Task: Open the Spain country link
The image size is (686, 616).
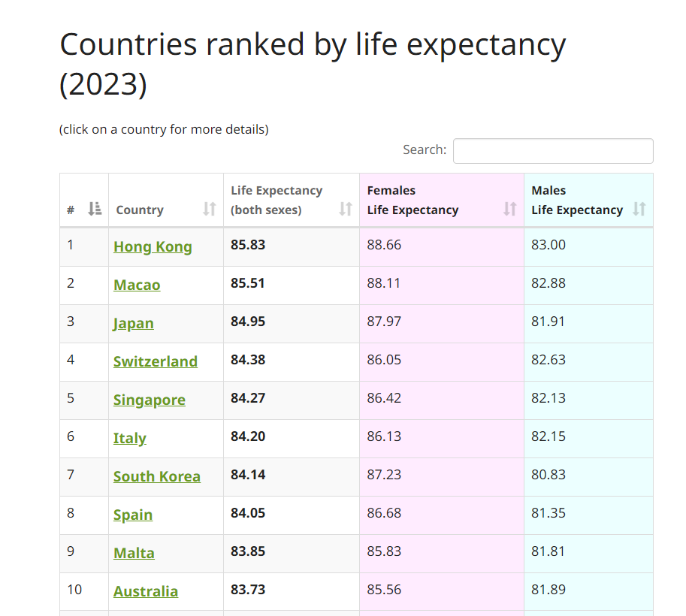Action: click(133, 515)
